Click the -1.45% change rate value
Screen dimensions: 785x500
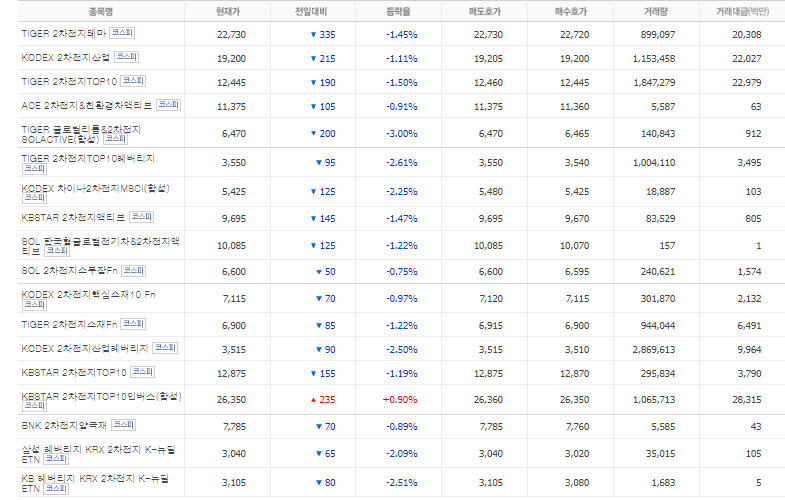(402, 35)
